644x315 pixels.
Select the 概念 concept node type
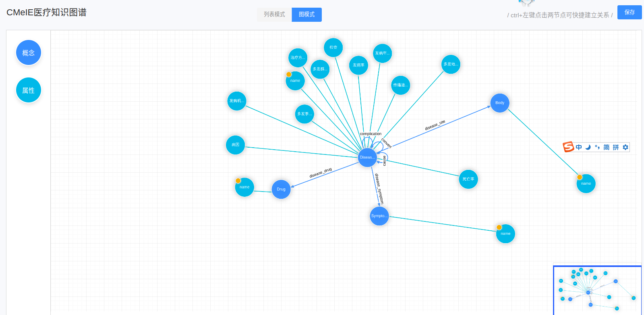click(29, 52)
